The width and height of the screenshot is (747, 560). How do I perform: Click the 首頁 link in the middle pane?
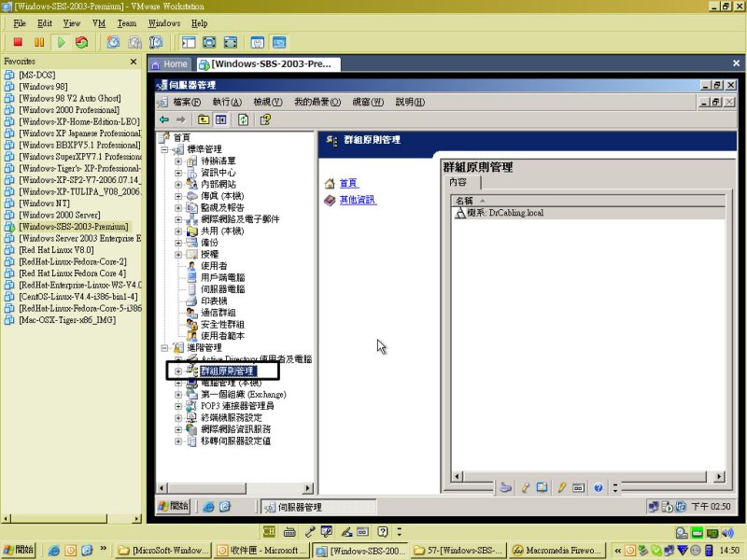348,183
